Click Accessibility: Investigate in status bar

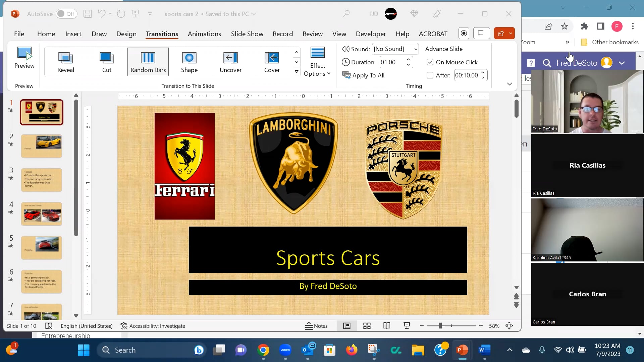[153, 326]
